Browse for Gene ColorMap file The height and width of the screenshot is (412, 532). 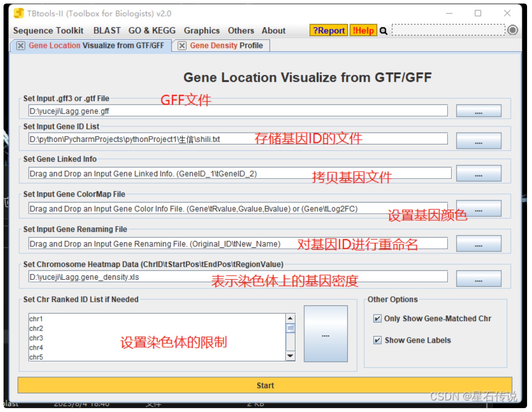479,208
